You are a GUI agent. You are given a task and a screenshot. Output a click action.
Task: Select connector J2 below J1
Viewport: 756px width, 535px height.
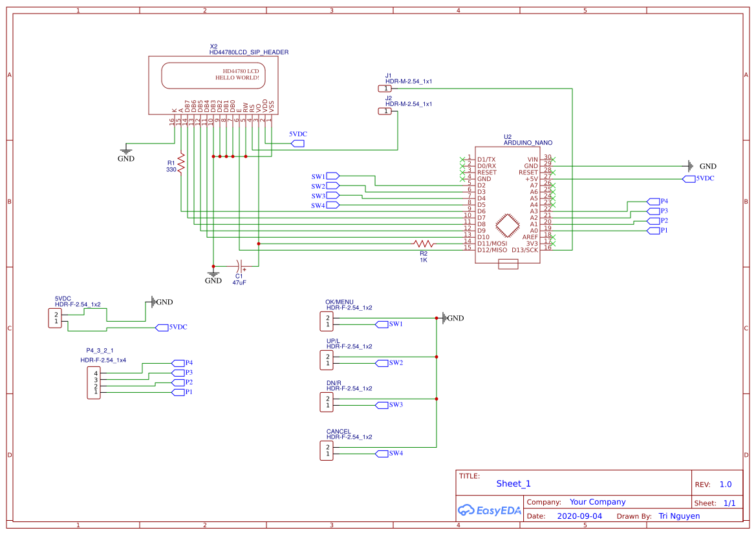point(383,110)
